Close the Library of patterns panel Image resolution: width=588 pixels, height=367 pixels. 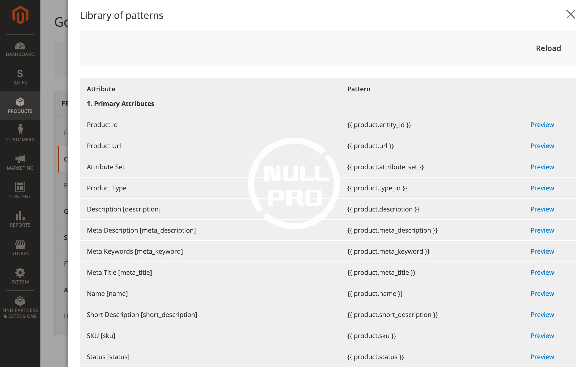571,14
